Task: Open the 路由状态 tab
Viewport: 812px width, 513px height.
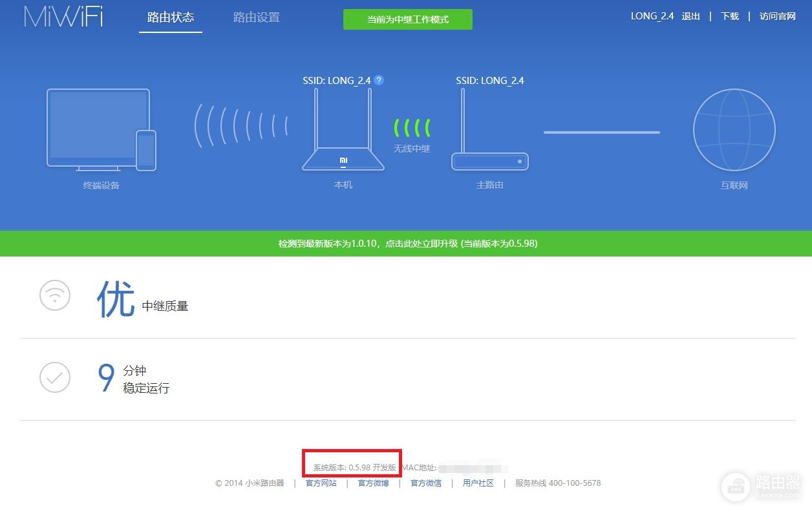Action: (171, 17)
